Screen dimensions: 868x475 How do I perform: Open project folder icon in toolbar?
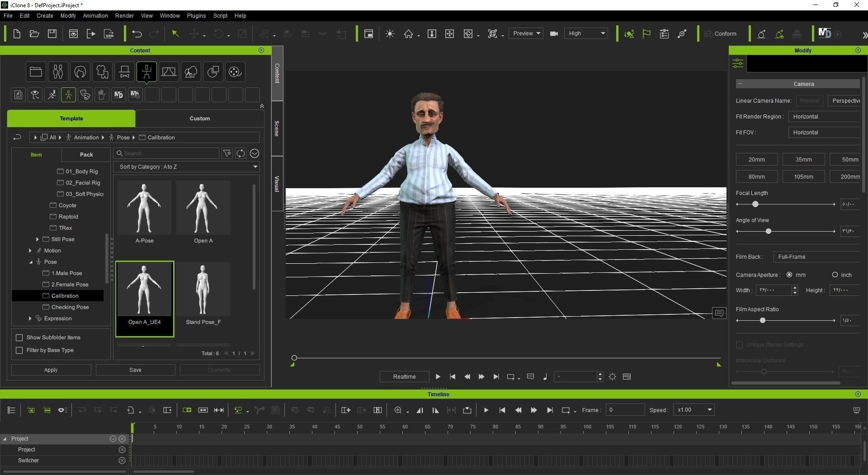(x=34, y=34)
